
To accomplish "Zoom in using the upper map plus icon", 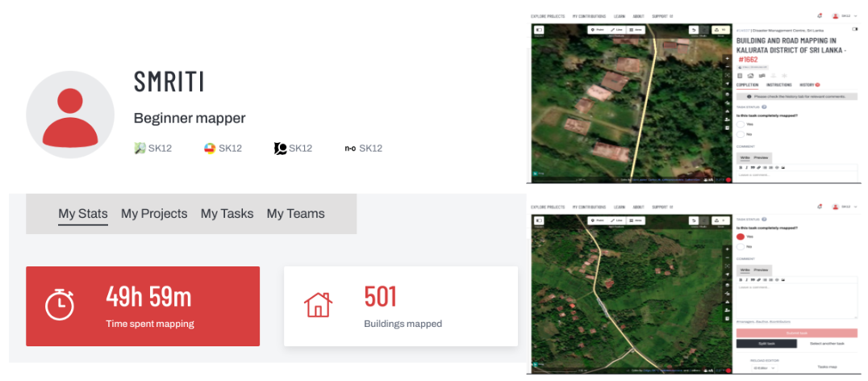I will coord(728,57).
